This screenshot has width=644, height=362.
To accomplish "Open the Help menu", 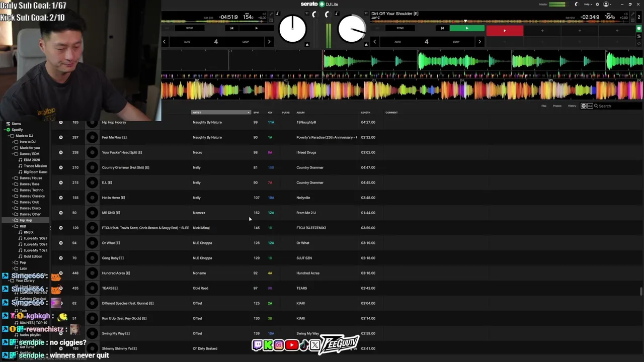I will click(x=587, y=5).
